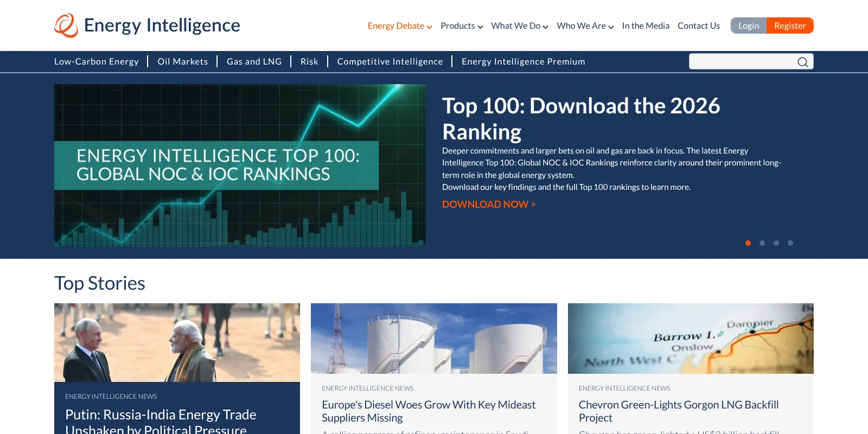Open the Top 100 2026 Ranking headline

pos(581,119)
